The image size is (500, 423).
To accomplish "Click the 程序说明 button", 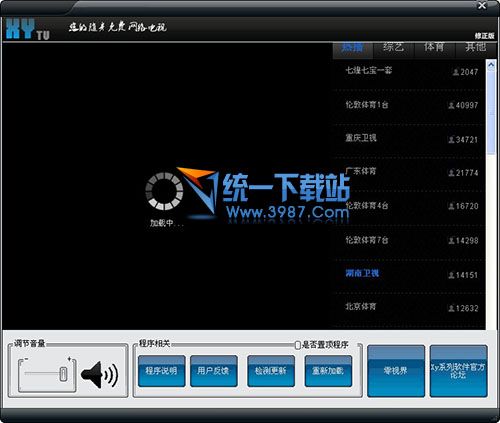I will point(162,371).
